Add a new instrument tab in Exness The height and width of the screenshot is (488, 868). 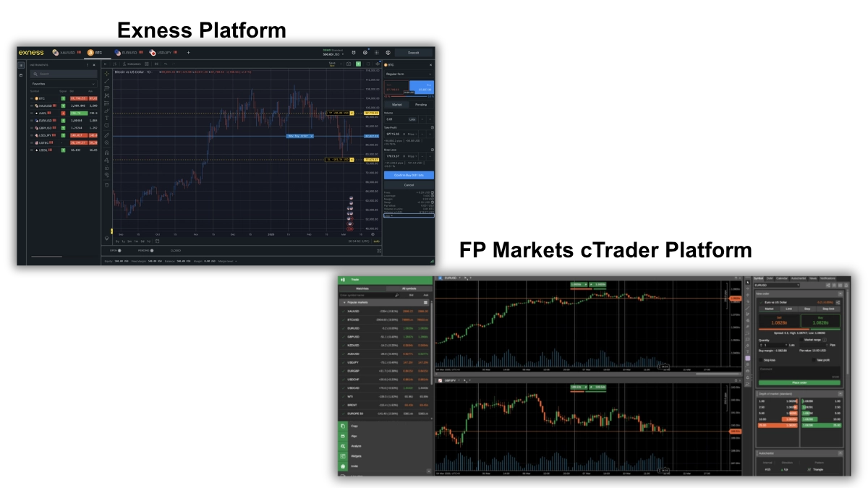click(189, 53)
